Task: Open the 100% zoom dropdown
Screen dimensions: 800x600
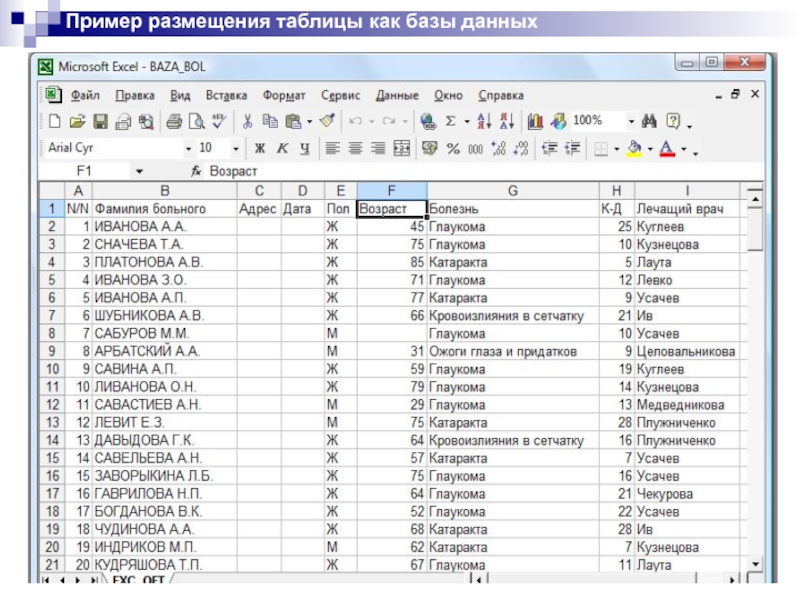Action: (x=631, y=122)
